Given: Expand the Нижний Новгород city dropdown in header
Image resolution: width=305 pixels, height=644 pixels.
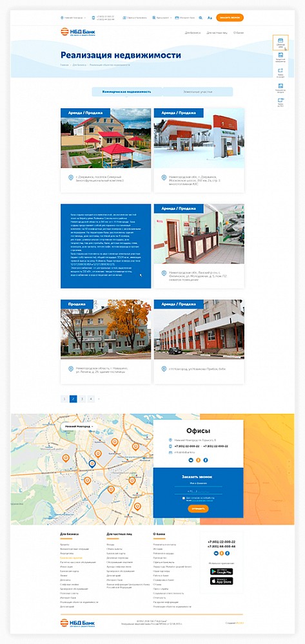Looking at the screenshot, I should 73,17.
